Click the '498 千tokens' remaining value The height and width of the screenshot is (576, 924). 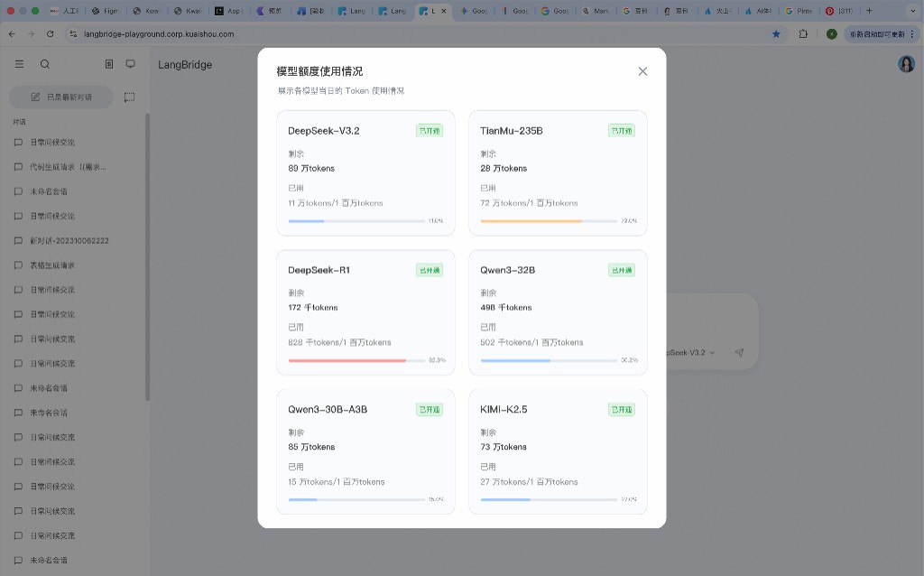506,307
